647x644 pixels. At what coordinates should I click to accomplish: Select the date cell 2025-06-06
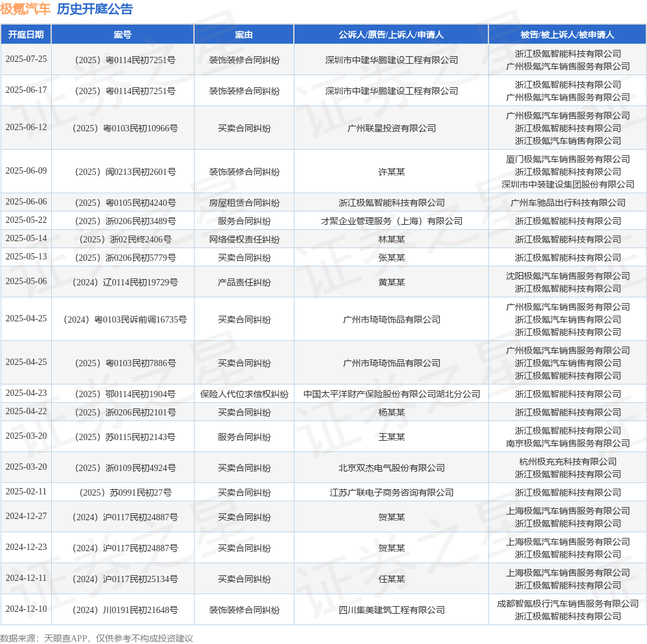pyautogui.click(x=26, y=201)
